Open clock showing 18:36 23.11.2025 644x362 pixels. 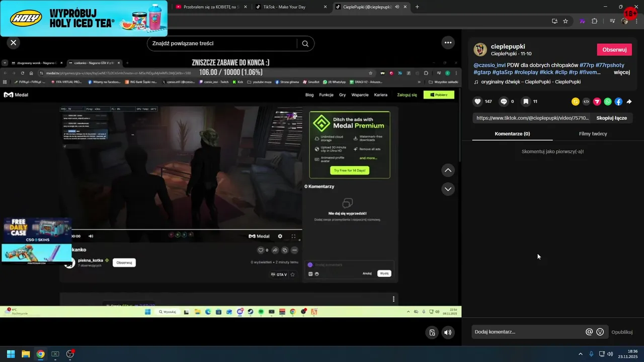tap(628, 354)
